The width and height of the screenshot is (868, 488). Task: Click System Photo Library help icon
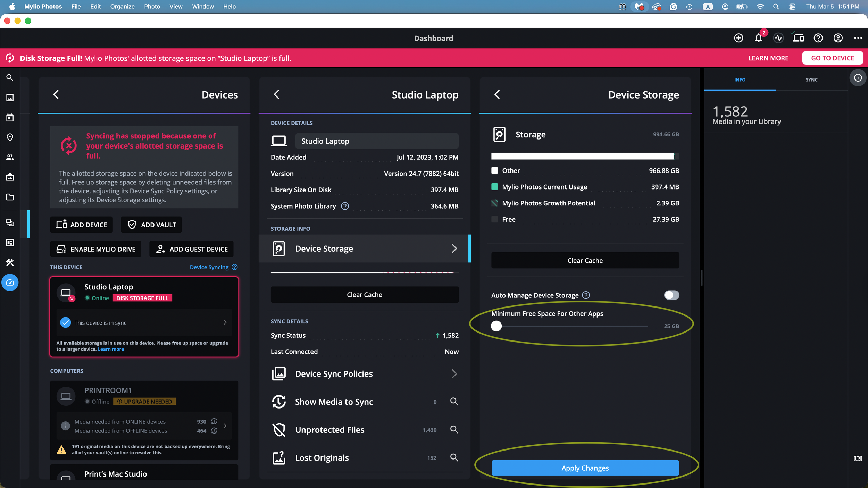[x=345, y=206]
